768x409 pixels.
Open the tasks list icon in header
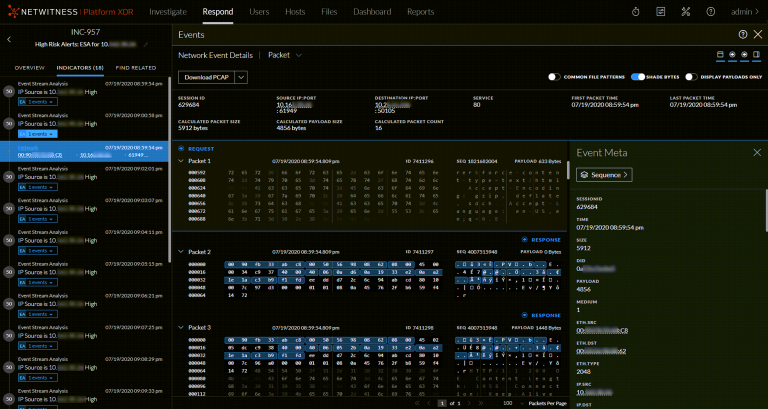click(661, 12)
